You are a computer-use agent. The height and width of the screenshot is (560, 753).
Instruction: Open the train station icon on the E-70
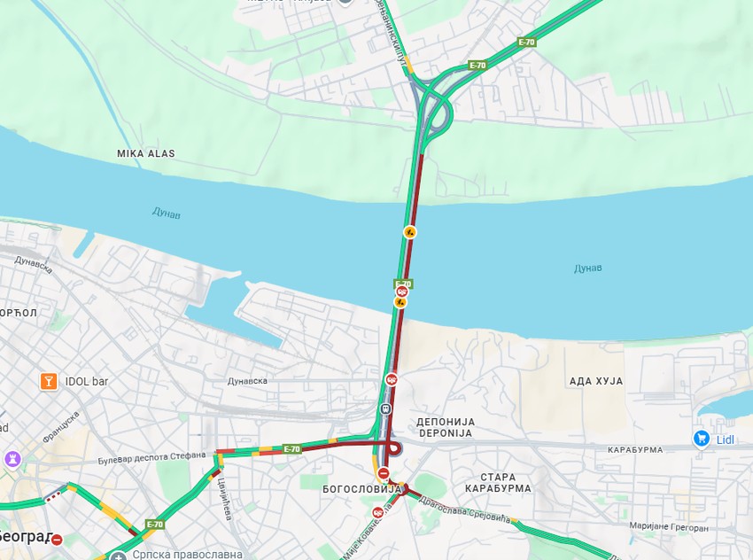(385, 409)
